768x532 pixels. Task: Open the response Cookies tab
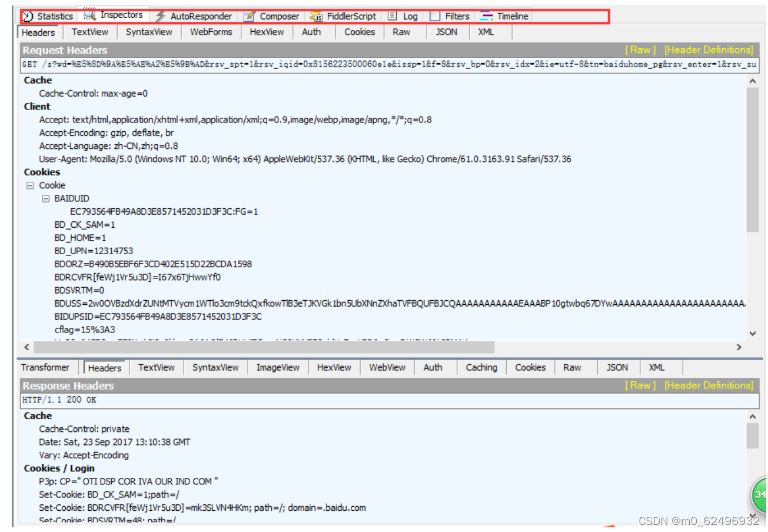click(531, 367)
